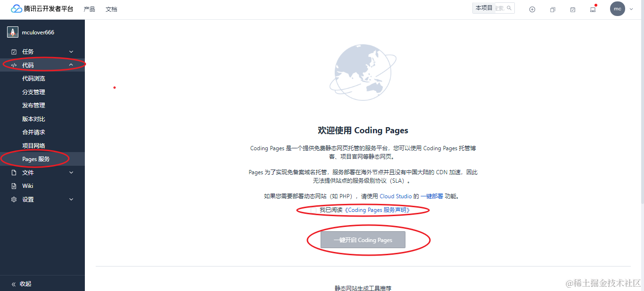The width and height of the screenshot is (644, 291).
Task: Expand the 文件 section chevron
Action: coord(71,173)
